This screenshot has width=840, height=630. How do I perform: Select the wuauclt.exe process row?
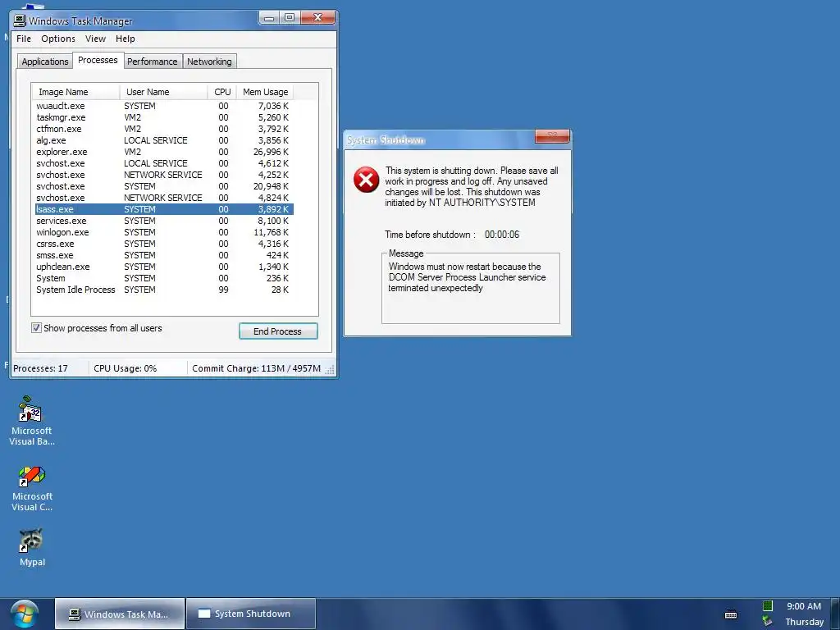163,106
